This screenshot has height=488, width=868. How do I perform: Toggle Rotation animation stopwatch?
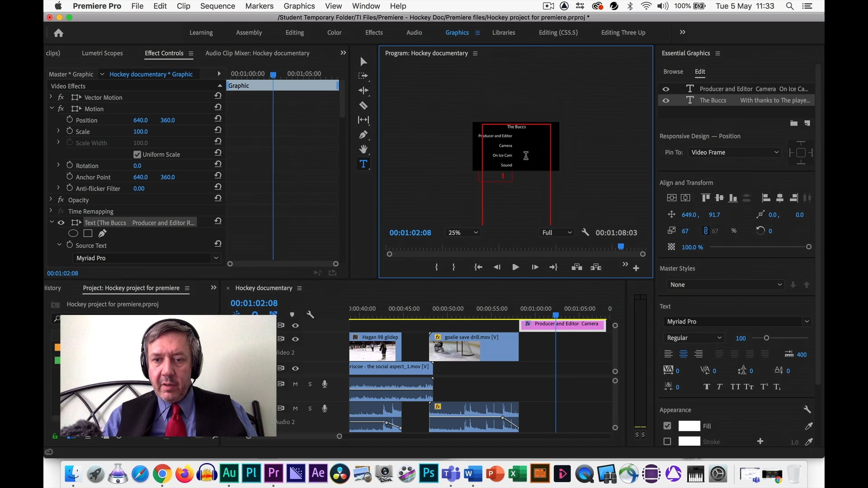coord(70,165)
